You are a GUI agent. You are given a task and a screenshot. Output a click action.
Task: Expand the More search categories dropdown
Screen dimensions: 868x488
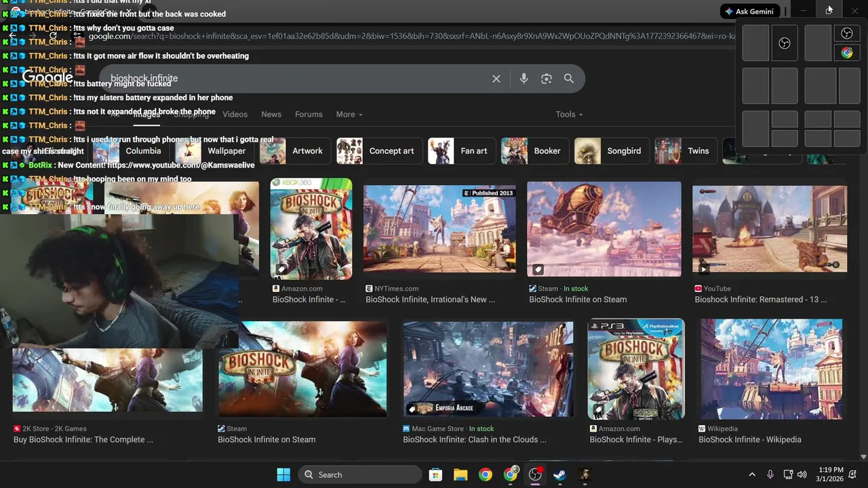pos(349,115)
